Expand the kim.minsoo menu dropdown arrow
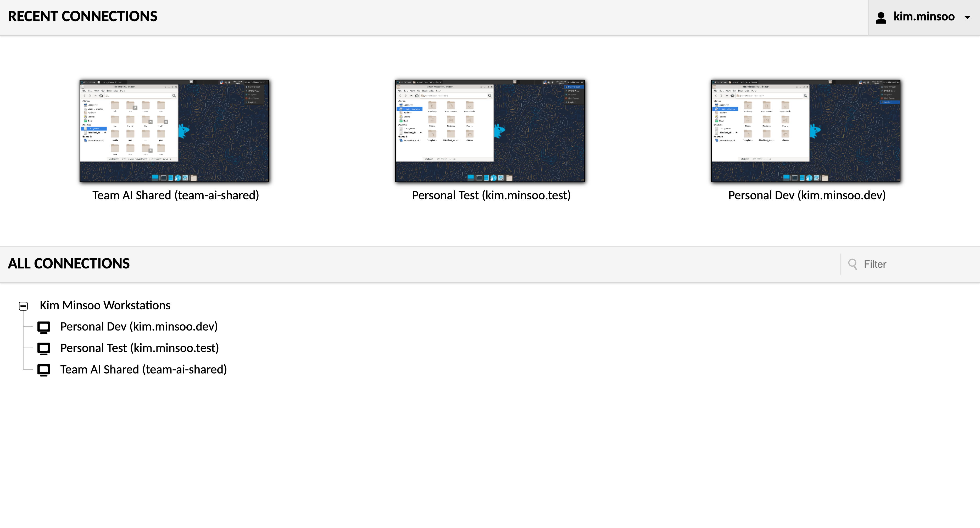980x528 pixels. tap(967, 18)
